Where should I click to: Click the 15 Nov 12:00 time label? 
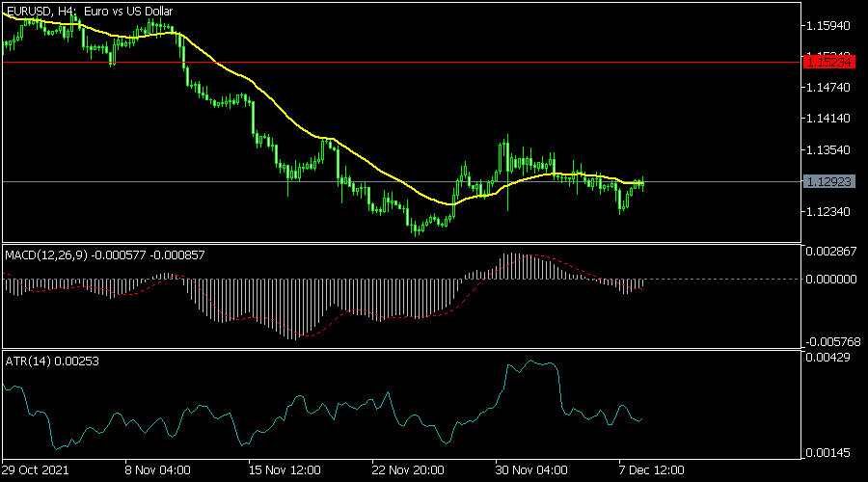(285, 470)
